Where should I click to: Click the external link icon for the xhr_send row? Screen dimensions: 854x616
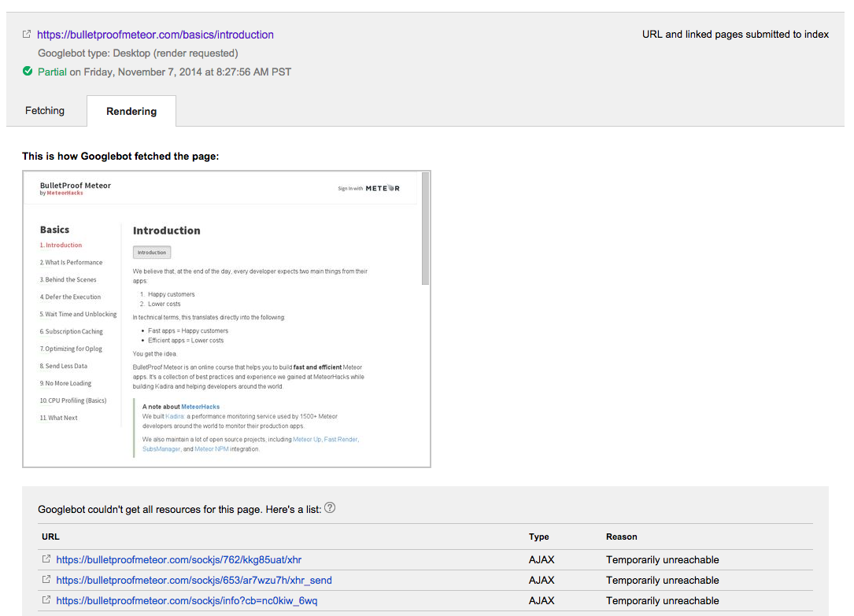[46, 580]
